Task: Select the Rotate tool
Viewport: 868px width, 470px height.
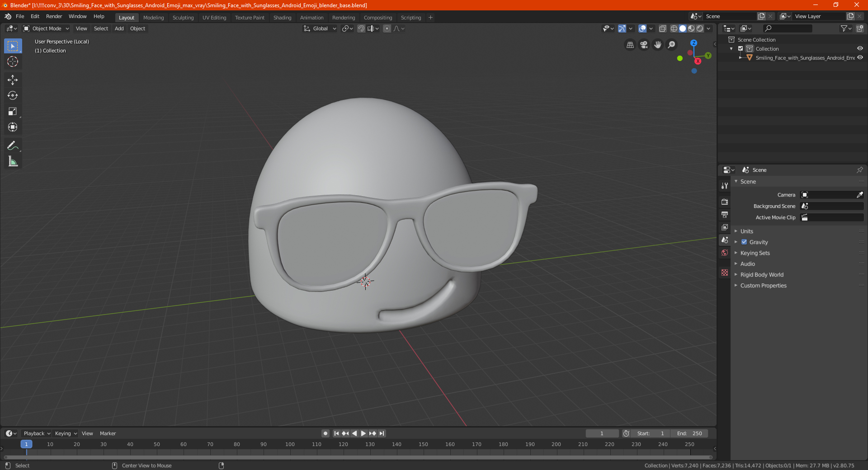Action: (13, 95)
